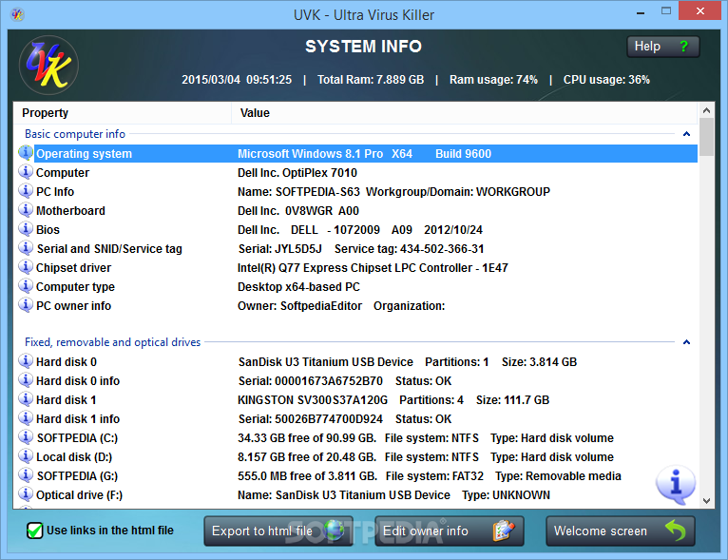Screen dimensions: 728x560
Task: Click Edit owner info button
Action: point(450,531)
